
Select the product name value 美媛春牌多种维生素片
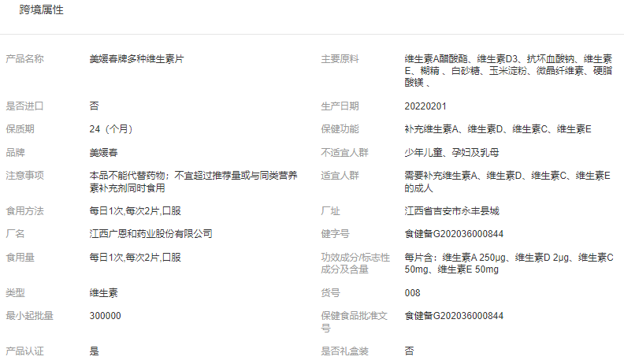[136, 59]
